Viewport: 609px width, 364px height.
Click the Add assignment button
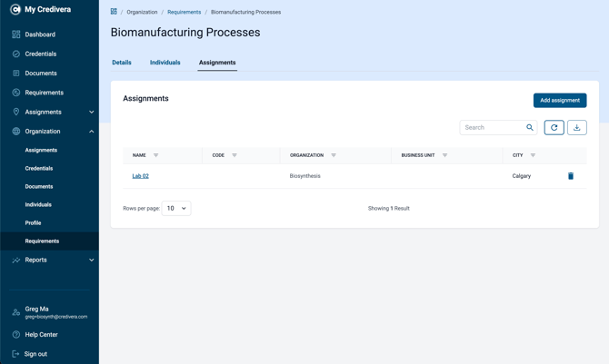[x=560, y=101]
